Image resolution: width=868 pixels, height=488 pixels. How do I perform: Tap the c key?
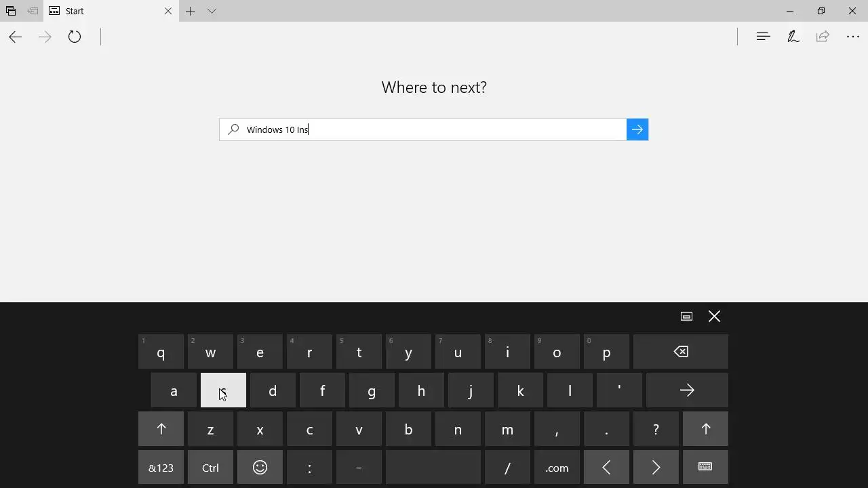[x=309, y=429]
